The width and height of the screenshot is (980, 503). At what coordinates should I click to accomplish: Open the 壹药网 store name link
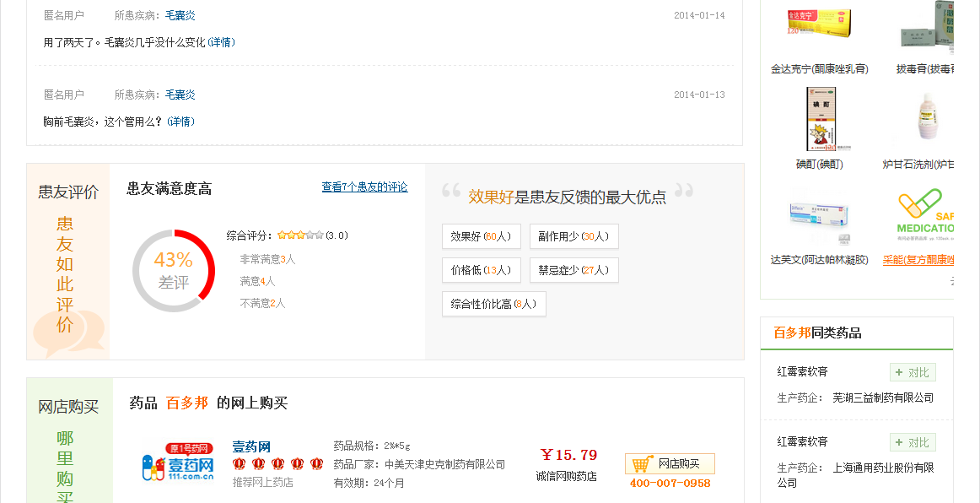click(x=251, y=446)
